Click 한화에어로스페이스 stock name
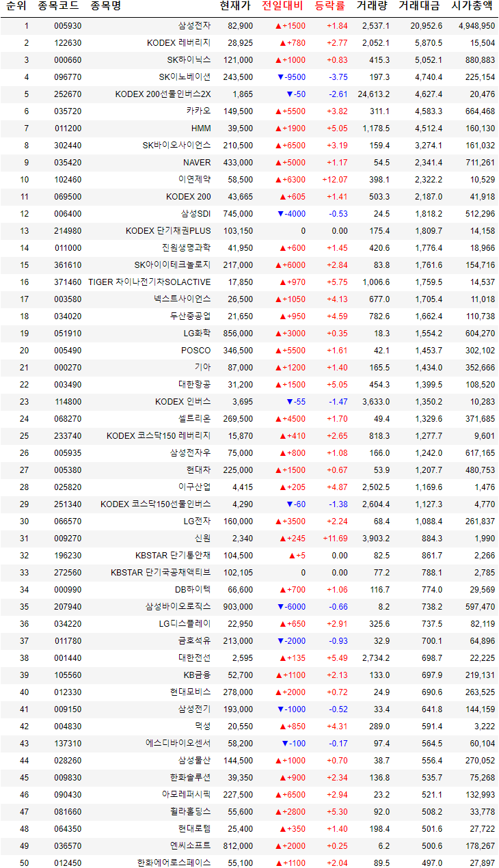The width and height of the screenshot is (499, 868). coord(174,863)
